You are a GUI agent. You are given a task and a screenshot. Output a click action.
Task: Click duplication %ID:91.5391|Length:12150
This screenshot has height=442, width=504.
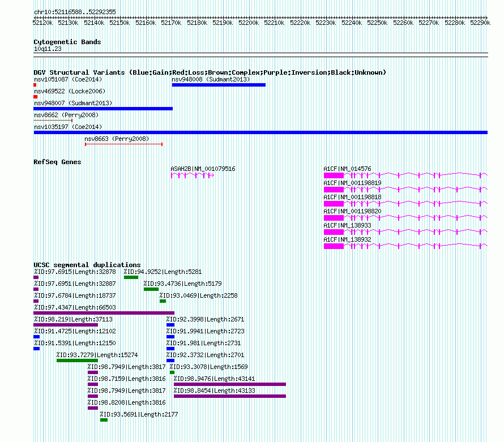[75, 343]
